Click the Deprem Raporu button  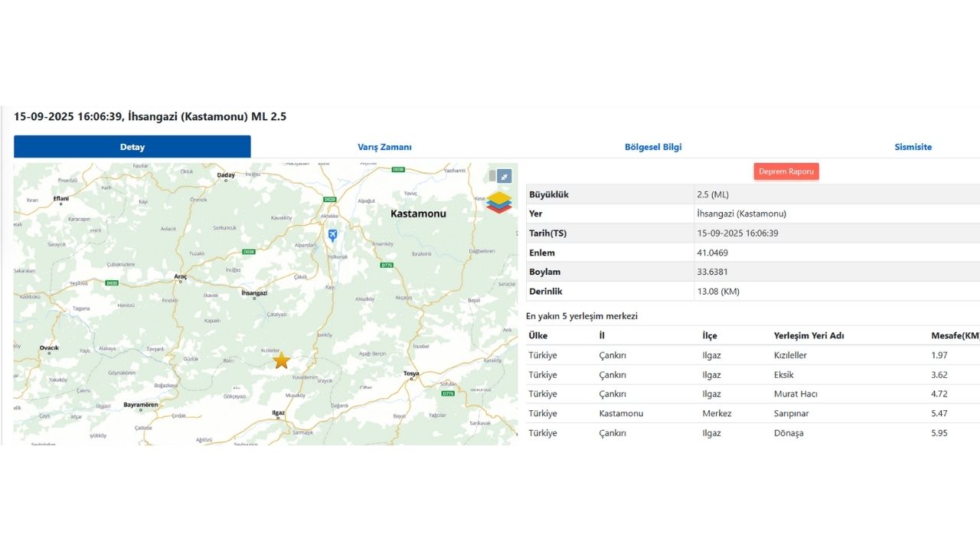786,171
